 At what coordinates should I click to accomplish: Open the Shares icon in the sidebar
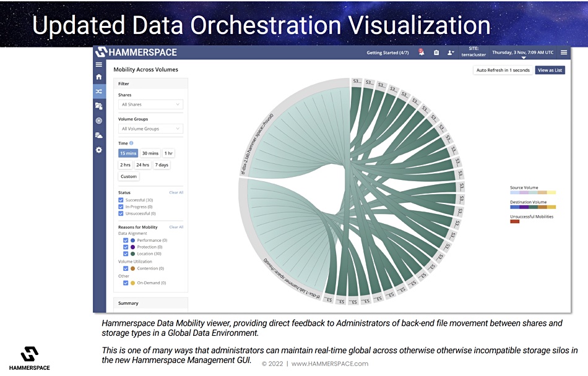[x=99, y=106]
